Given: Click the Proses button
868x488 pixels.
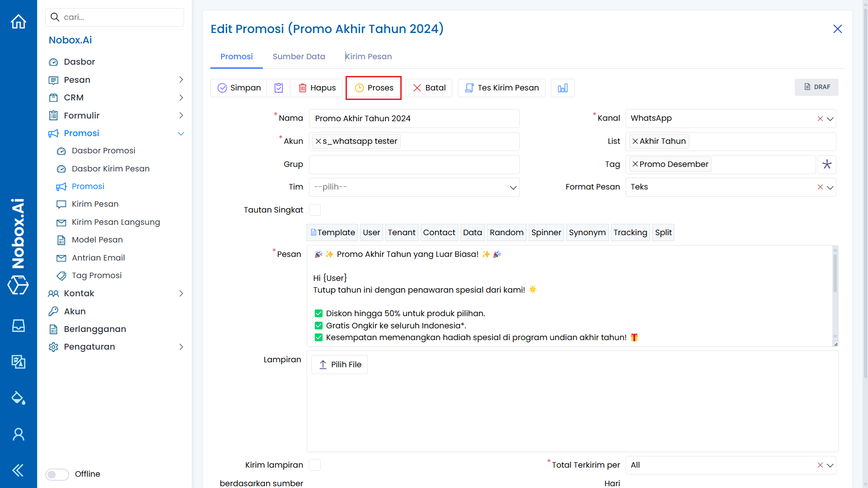Looking at the screenshot, I should [374, 88].
